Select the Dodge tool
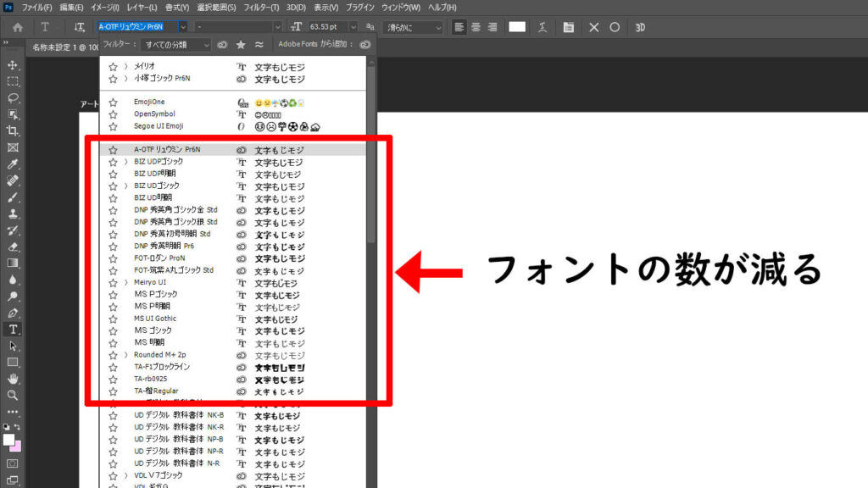Viewport: 868px width, 488px height. coord(13,297)
